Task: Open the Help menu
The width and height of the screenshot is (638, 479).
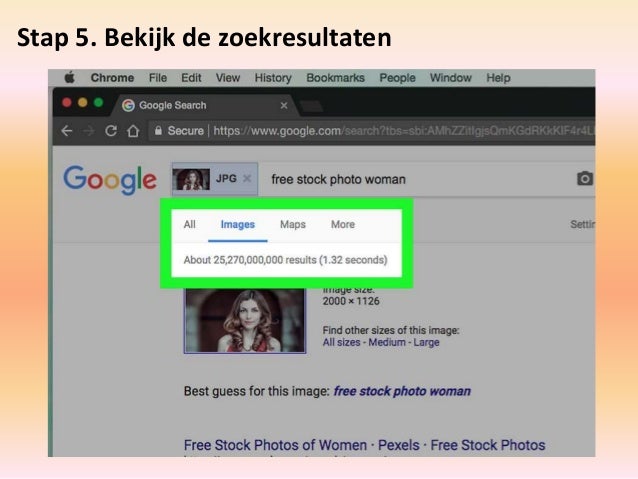Action: tap(498, 78)
